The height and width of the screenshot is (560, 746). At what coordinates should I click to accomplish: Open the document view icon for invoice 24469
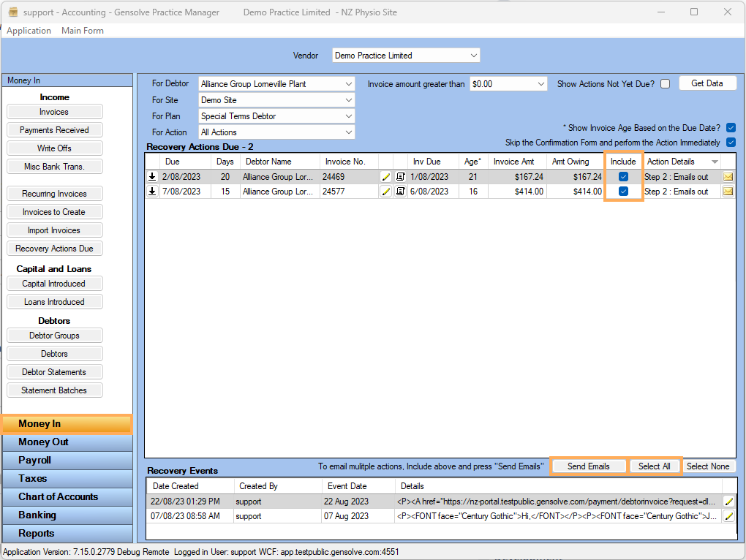401,177
